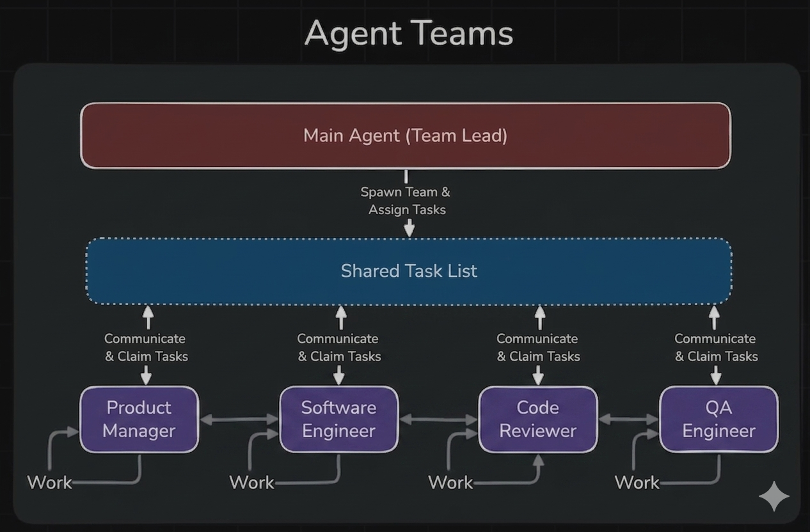
Task: Click the Main Agent (Team Lead) block
Action: 405,135
